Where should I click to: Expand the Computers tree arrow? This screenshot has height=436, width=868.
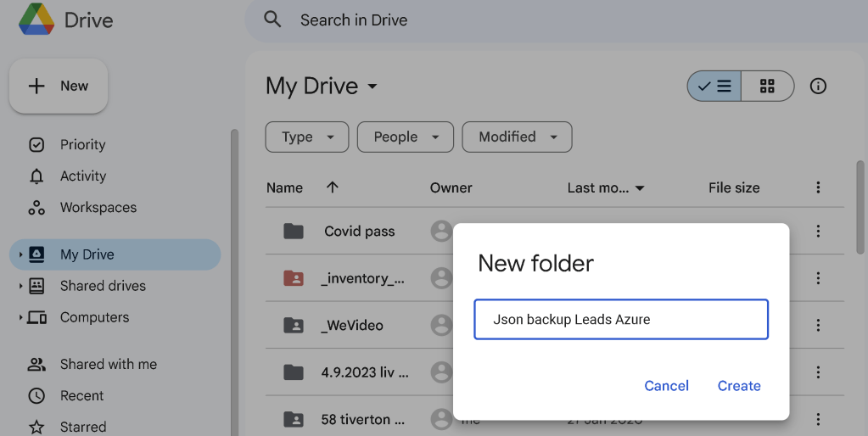(x=20, y=317)
